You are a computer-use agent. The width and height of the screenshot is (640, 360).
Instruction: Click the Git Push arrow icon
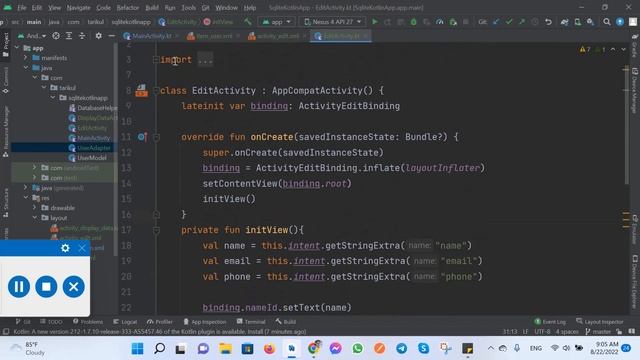(522, 22)
